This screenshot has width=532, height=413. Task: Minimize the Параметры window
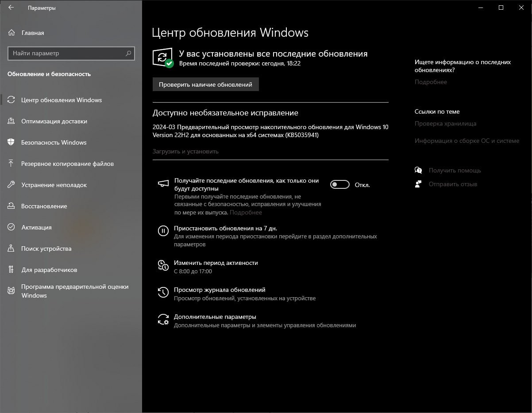pyautogui.click(x=481, y=8)
